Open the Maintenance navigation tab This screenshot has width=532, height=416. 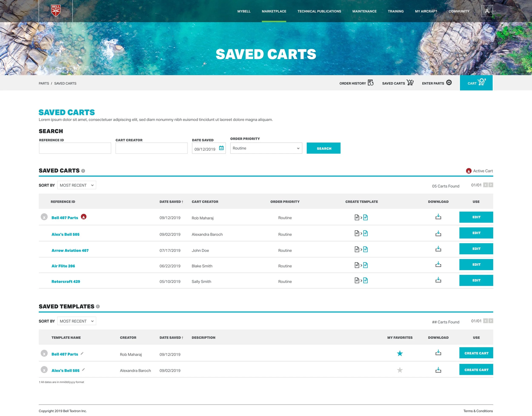coord(364,11)
